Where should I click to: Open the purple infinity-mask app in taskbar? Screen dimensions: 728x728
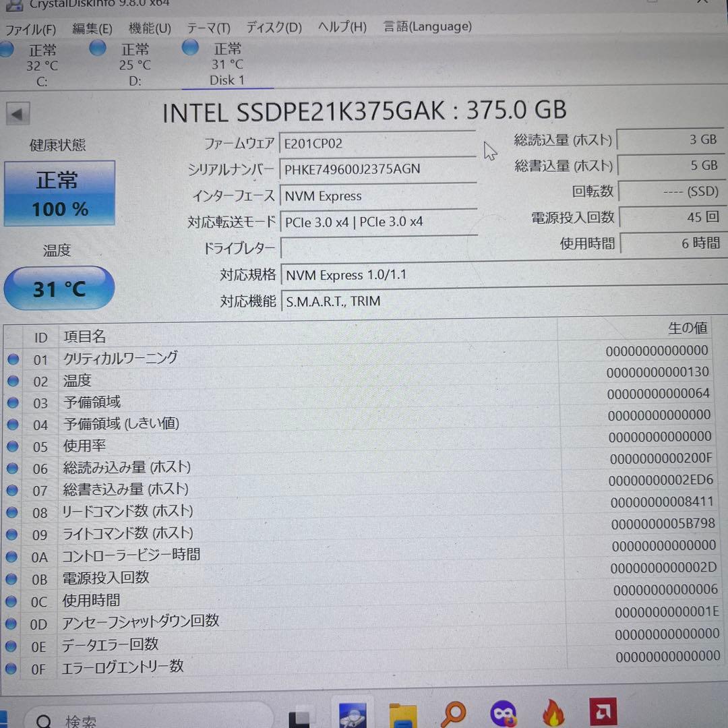pyautogui.click(x=504, y=713)
